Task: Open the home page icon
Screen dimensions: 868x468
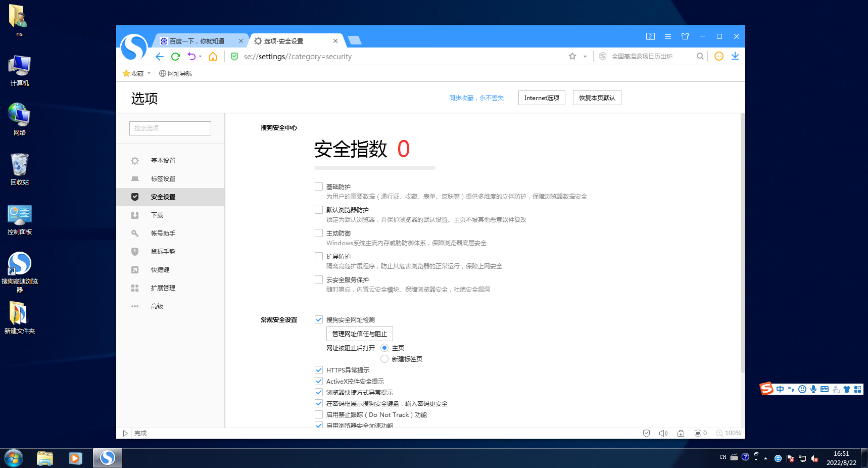Action: point(213,57)
